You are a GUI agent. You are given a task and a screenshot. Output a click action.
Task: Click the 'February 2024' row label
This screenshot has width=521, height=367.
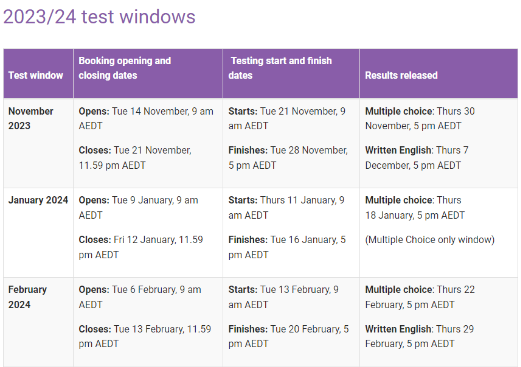pyautogui.click(x=27, y=297)
